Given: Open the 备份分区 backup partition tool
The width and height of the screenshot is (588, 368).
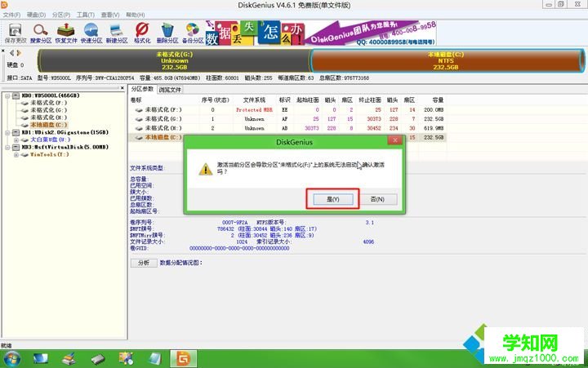Looking at the screenshot, I should pyautogui.click(x=193, y=33).
